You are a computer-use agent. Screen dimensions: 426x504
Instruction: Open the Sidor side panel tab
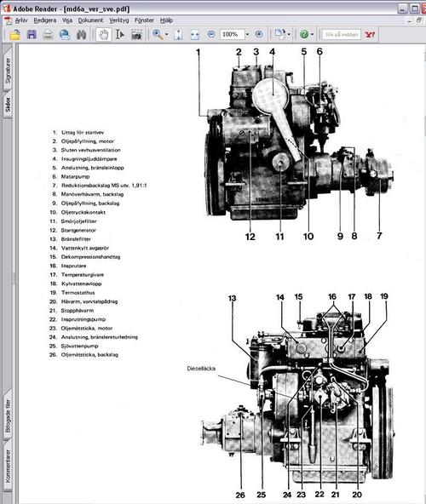pyautogui.click(x=8, y=105)
